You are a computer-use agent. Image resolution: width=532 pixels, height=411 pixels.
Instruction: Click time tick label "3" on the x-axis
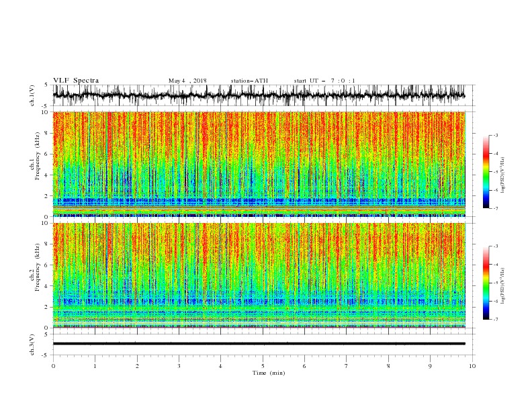point(179,366)
